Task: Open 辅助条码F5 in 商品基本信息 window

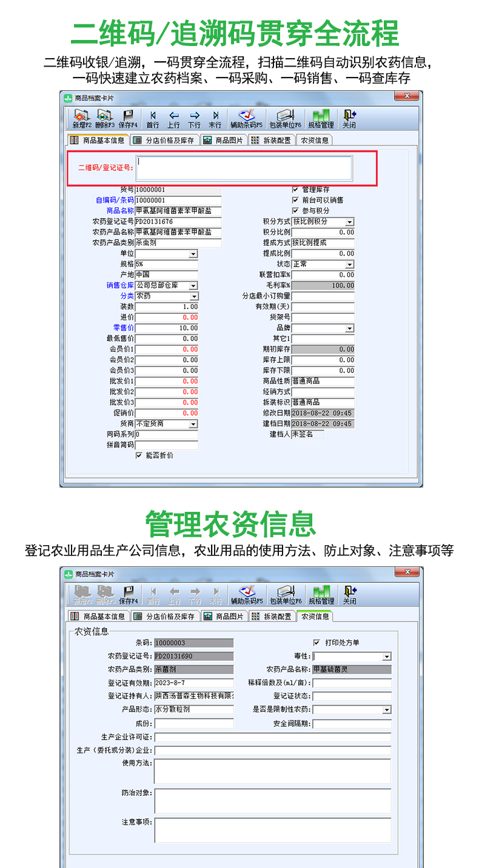Action: [246, 119]
